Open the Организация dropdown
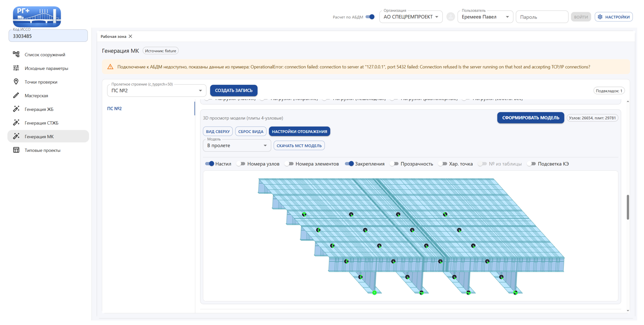This screenshot has width=644, height=325. pyautogui.click(x=411, y=17)
